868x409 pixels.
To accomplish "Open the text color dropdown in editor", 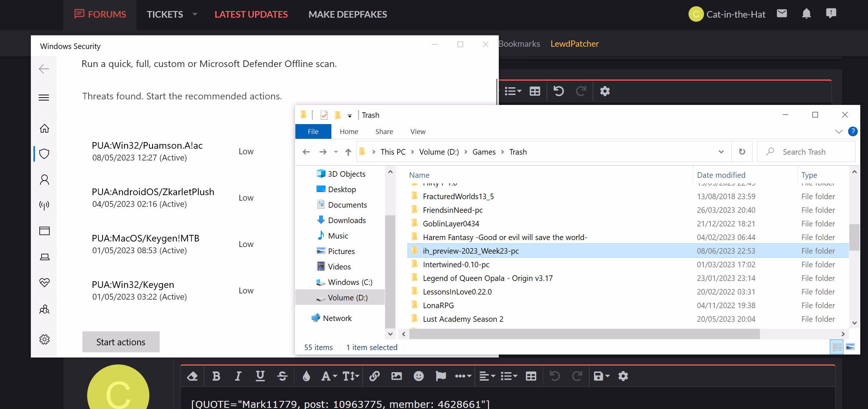I will (306, 376).
